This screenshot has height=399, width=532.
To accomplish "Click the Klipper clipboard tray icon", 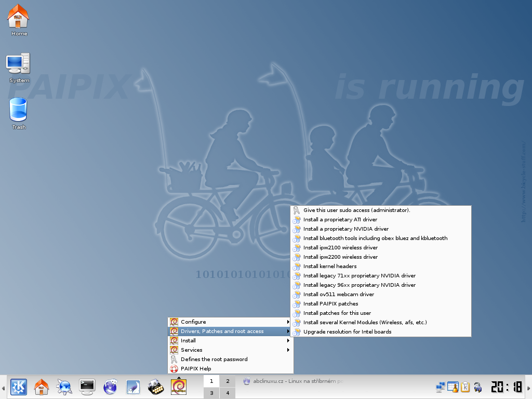I will (x=465, y=387).
